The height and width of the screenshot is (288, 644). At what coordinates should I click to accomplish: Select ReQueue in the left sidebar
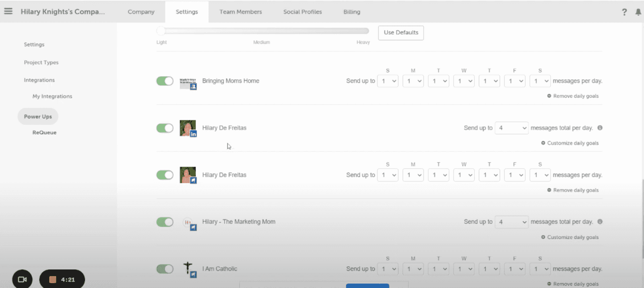[44, 132]
